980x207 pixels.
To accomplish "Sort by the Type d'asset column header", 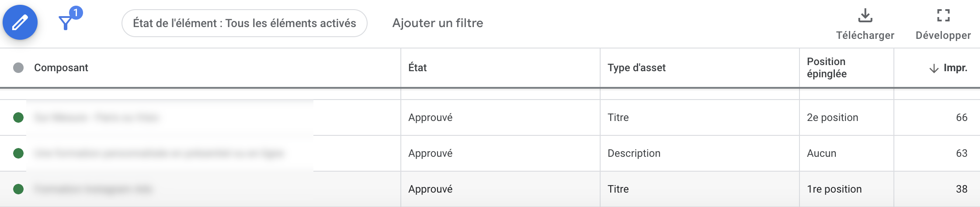I will coord(636,68).
